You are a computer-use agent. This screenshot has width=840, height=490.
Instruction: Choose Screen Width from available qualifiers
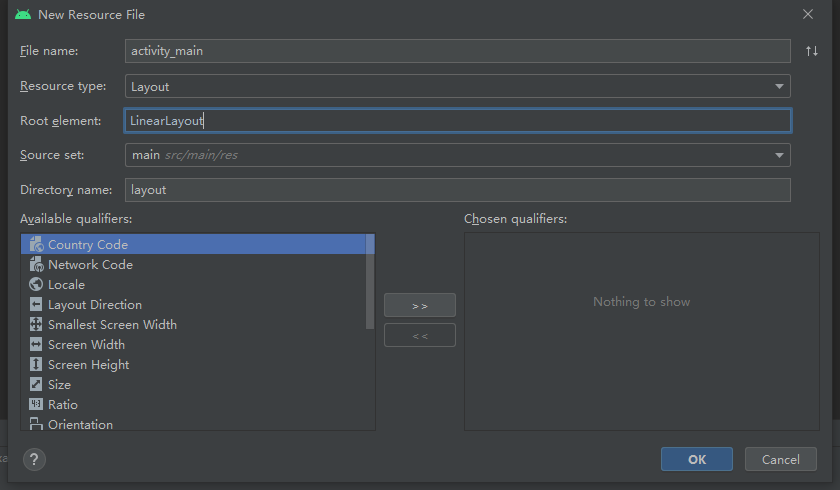click(86, 345)
